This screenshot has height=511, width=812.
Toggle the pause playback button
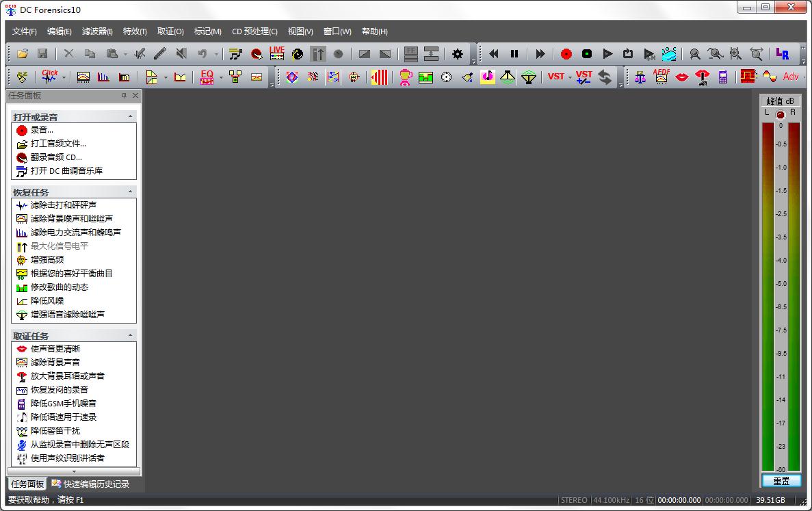coord(514,54)
